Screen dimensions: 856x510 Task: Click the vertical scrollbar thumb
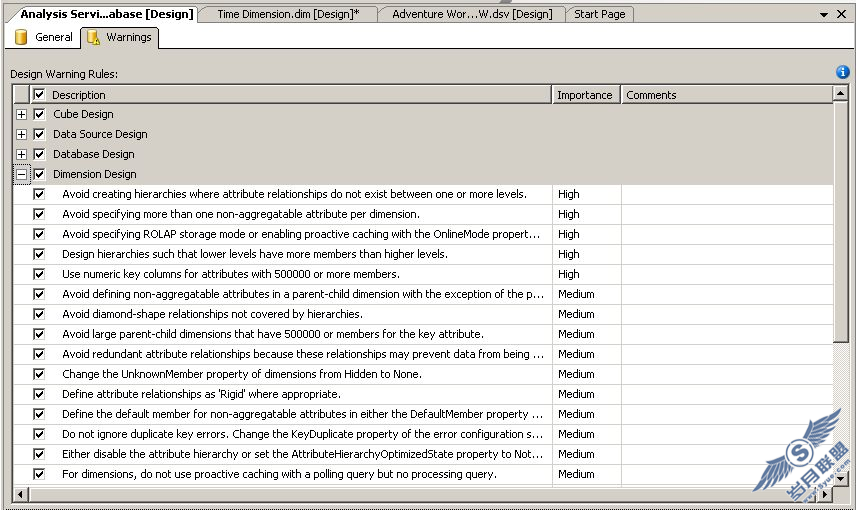840,222
